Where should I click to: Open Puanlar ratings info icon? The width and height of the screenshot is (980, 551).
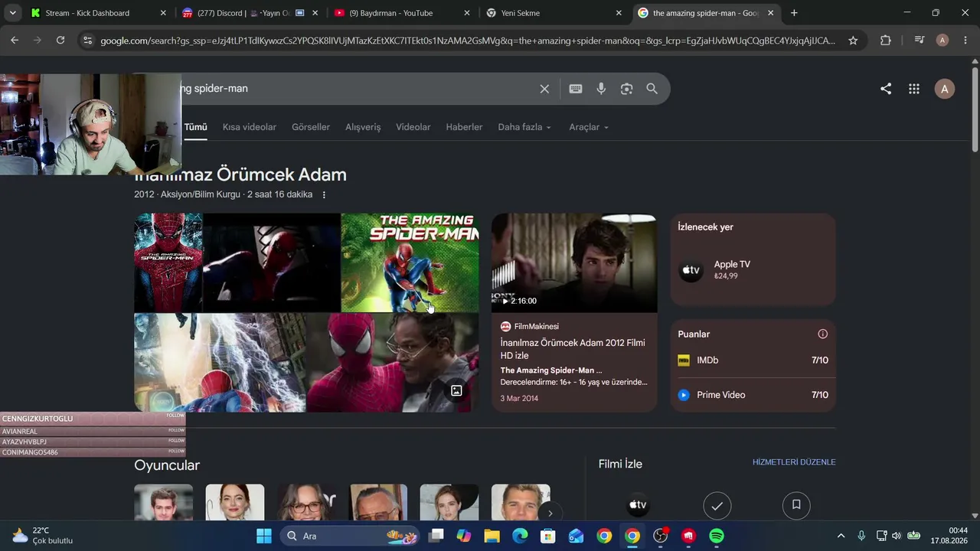[x=822, y=334]
